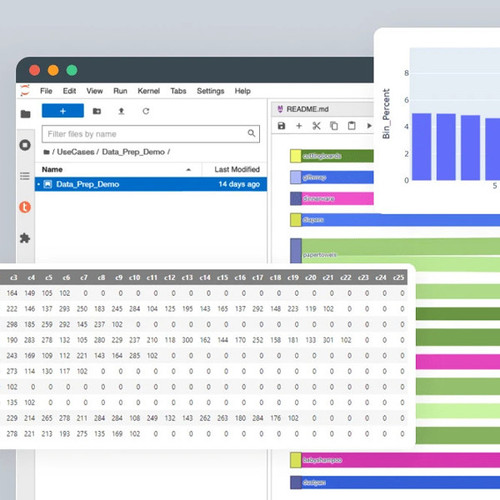The height and width of the screenshot is (500, 500).
Task: Click the first bar in Bin_Percent chart
Action: [x=422, y=147]
